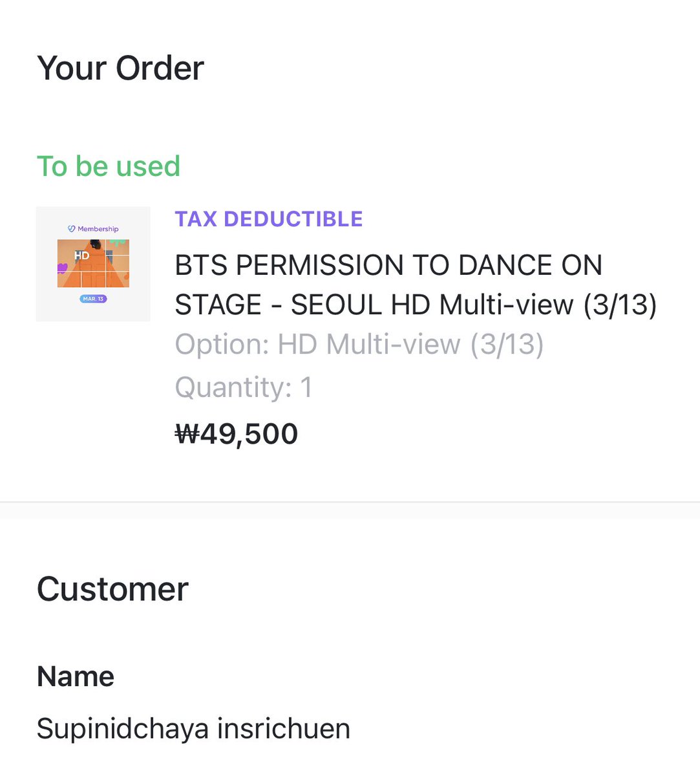Open BTS PERMISSION TO DANCE ON STAGE title
Viewport: 700px width, 776px height.
point(416,285)
